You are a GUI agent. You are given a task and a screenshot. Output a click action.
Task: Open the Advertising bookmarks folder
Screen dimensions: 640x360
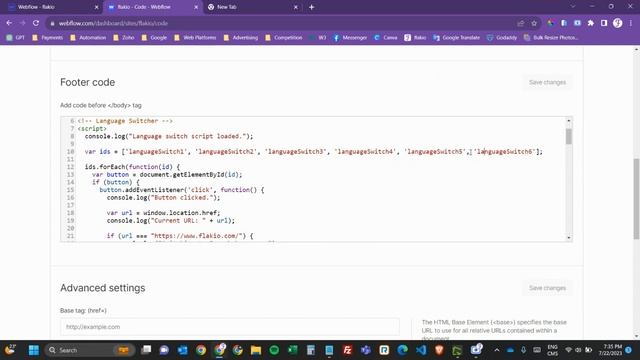click(241, 38)
